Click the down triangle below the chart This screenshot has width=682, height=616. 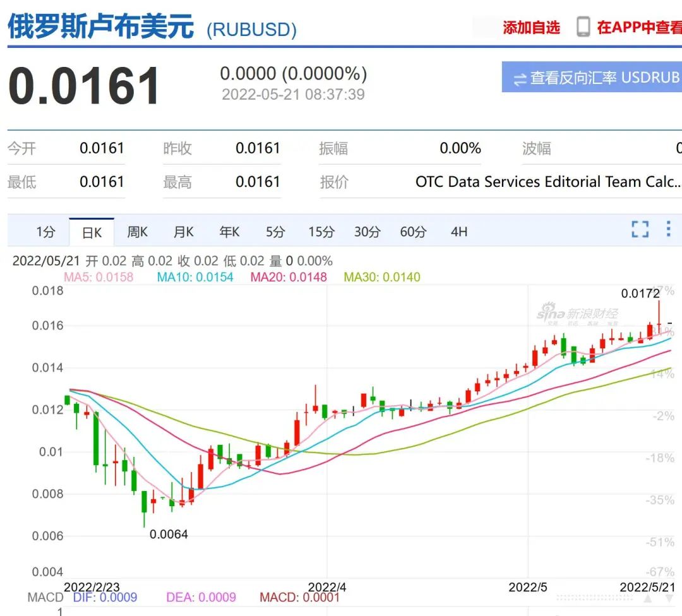[x=669, y=598]
